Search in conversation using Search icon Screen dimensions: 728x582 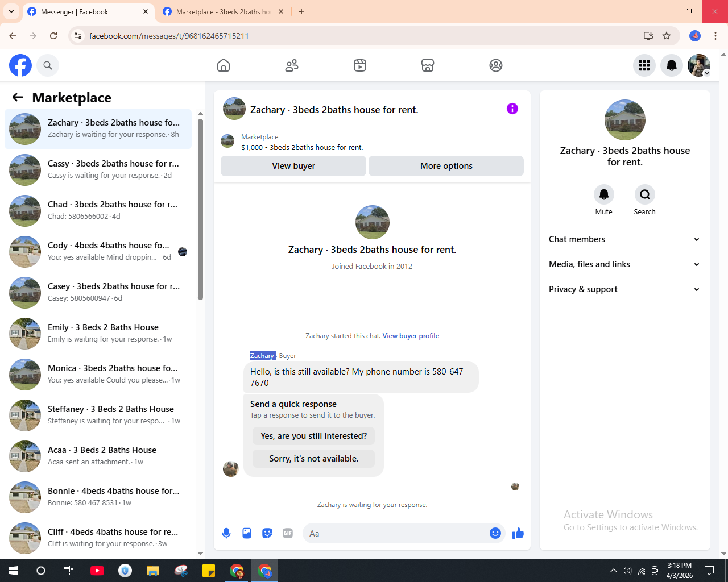click(x=645, y=194)
